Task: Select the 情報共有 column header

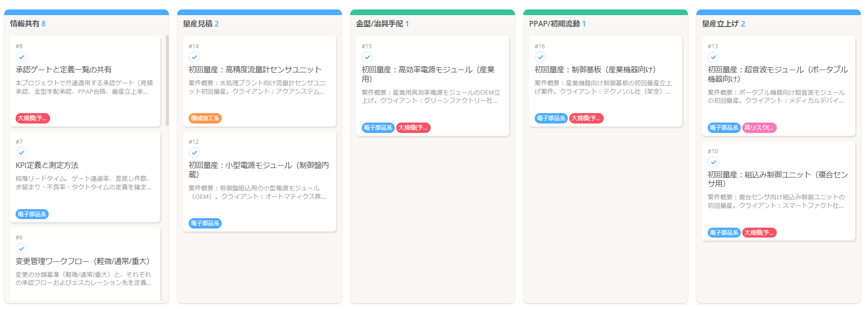Action: point(24,23)
